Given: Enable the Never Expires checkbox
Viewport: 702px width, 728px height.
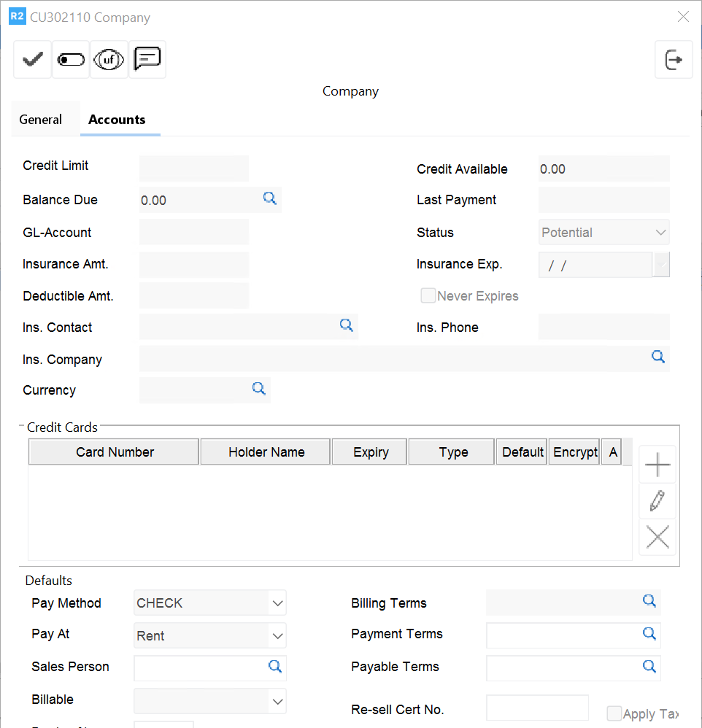Looking at the screenshot, I should 428,295.
